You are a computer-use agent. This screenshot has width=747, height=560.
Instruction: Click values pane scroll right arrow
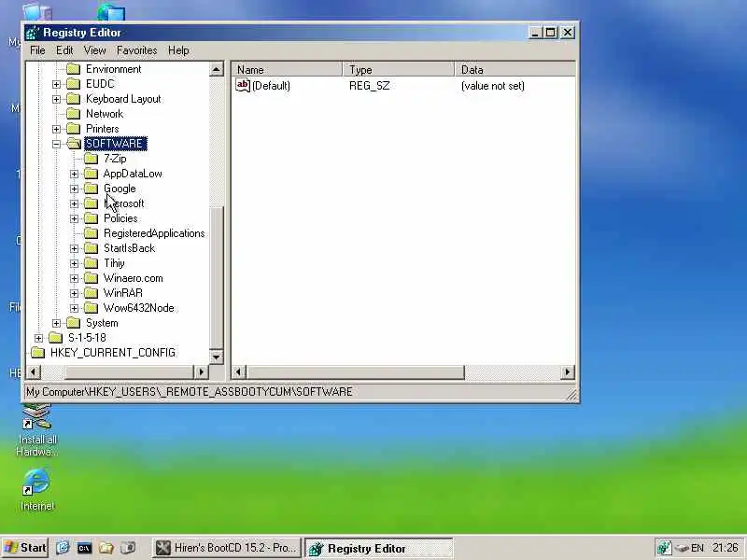(x=567, y=371)
